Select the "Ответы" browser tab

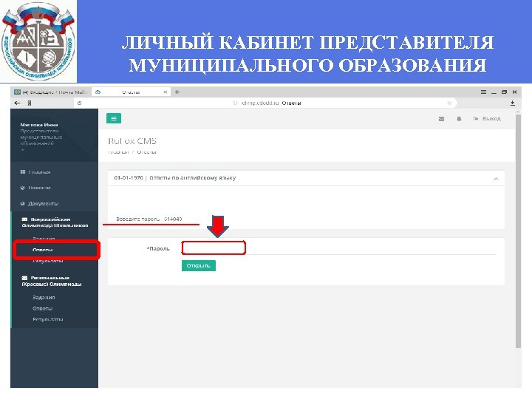click(131, 92)
